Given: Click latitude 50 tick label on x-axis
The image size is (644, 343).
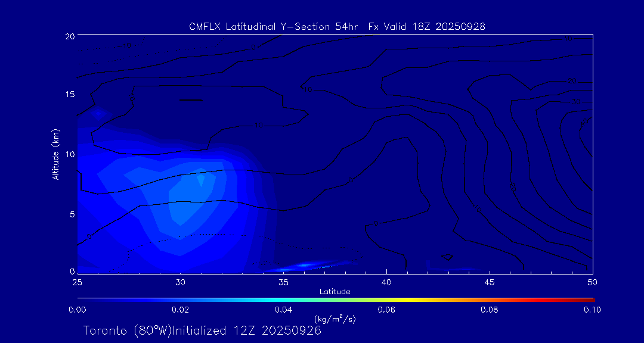Looking at the screenshot, I should tap(592, 282).
